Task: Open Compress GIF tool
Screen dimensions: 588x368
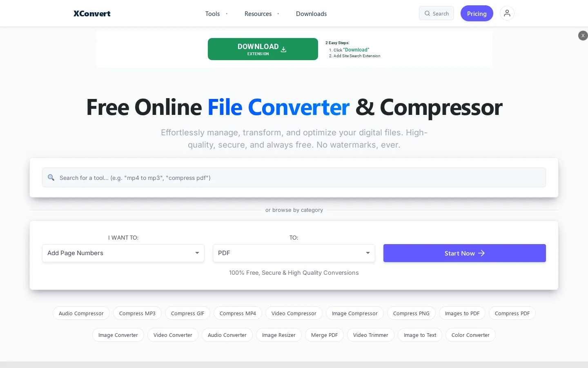Action: pyautogui.click(x=187, y=313)
